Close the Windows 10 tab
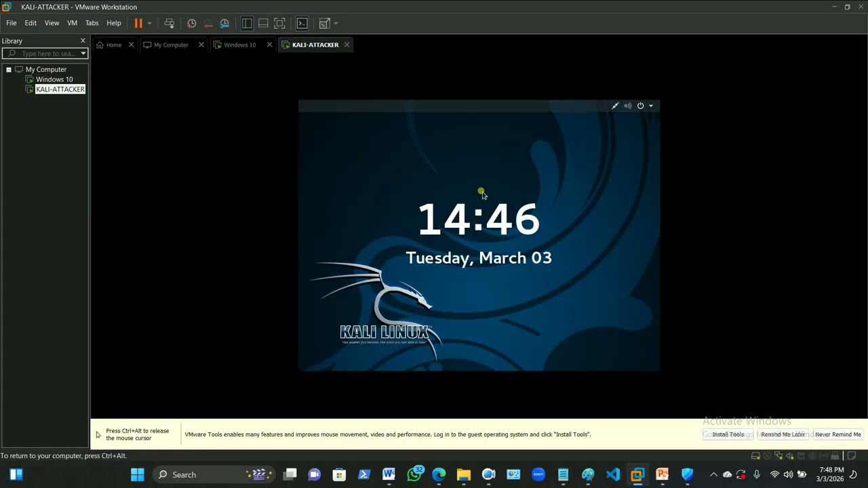Image resolution: width=868 pixels, height=488 pixels. pos(269,45)
